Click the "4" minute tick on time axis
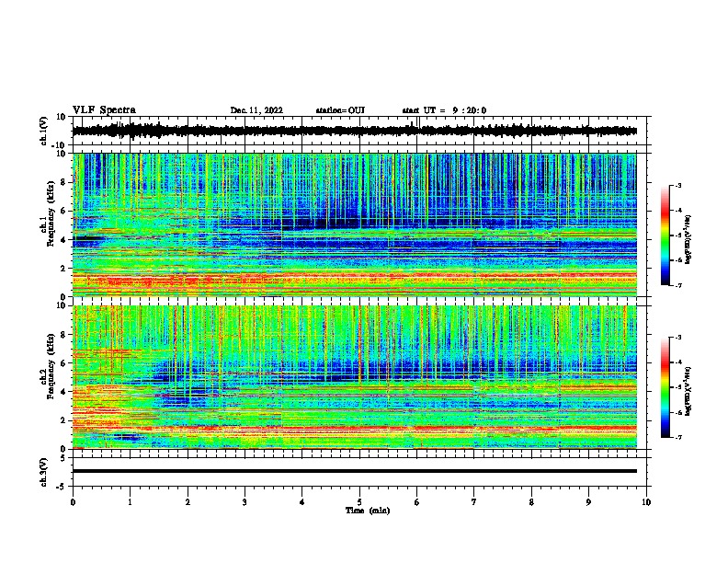The image size is (728, 563). tap(302, 502)
